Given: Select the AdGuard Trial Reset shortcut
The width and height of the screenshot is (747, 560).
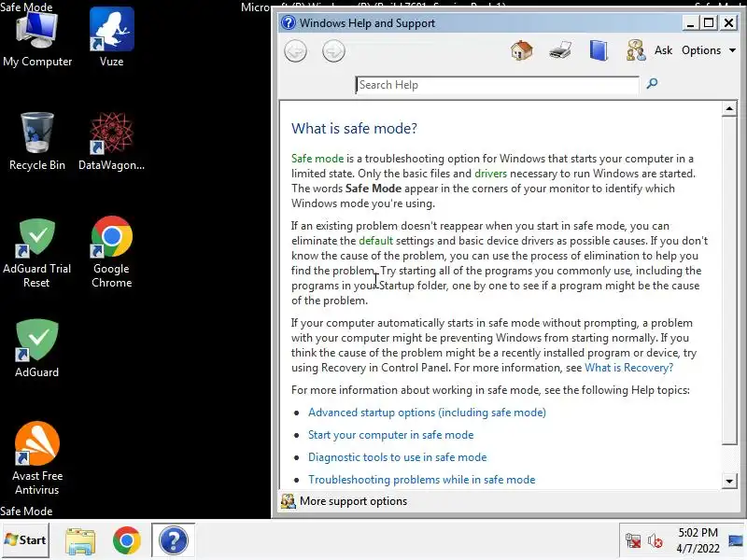Looking at the screenshot, I should tap(37, 253).
